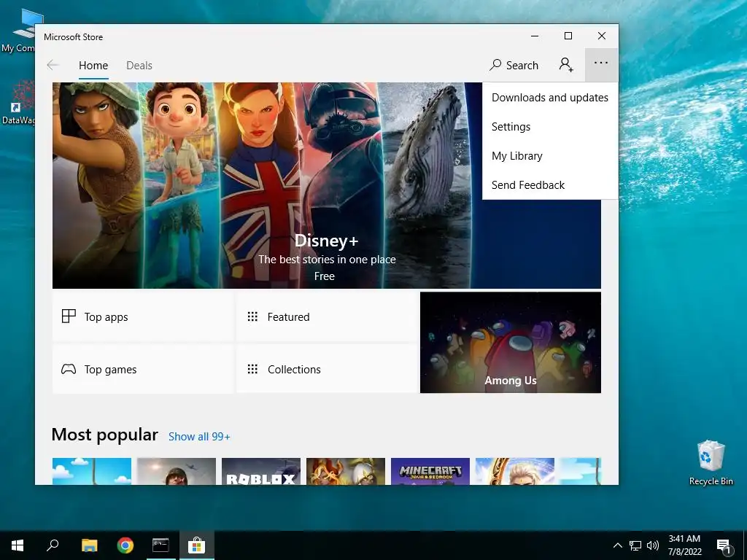Show hidden tray icons chevron
Screen dimensions: 747x560
pos(617,545)
